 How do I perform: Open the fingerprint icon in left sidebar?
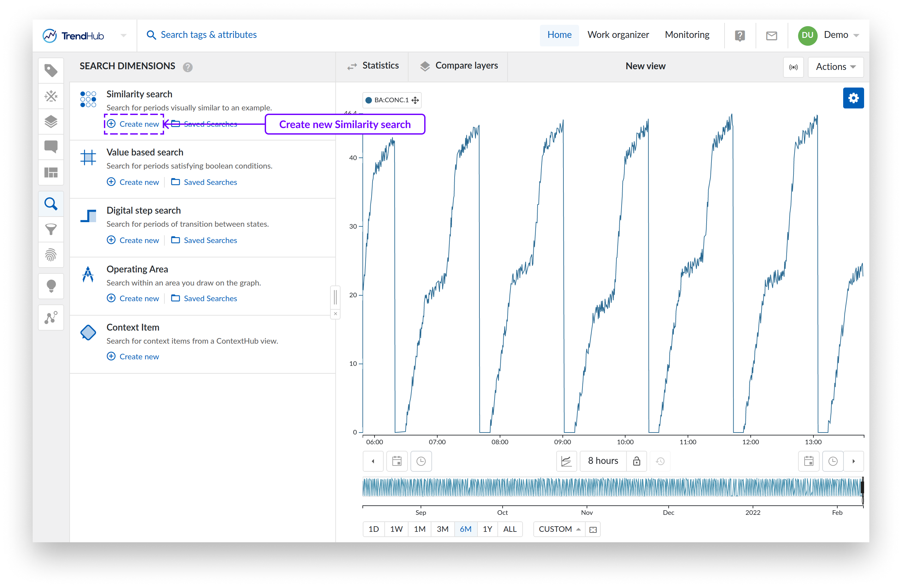(51, 254)
